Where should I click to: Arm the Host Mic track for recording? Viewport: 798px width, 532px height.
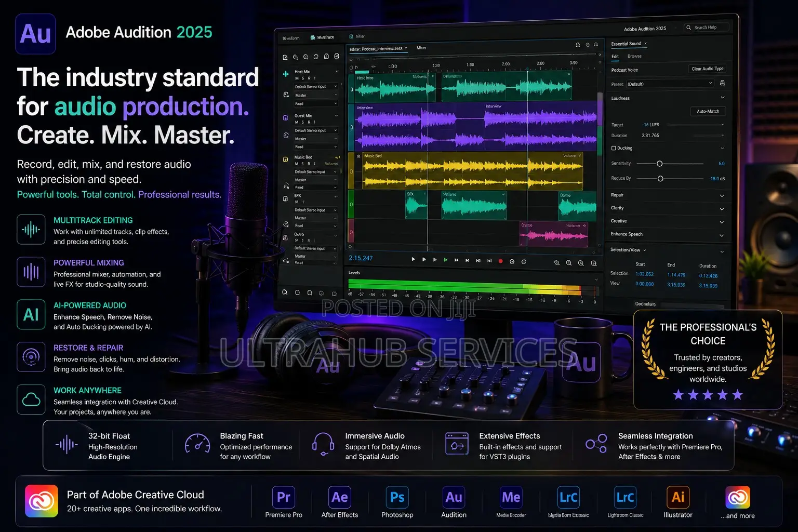point(309,78)
